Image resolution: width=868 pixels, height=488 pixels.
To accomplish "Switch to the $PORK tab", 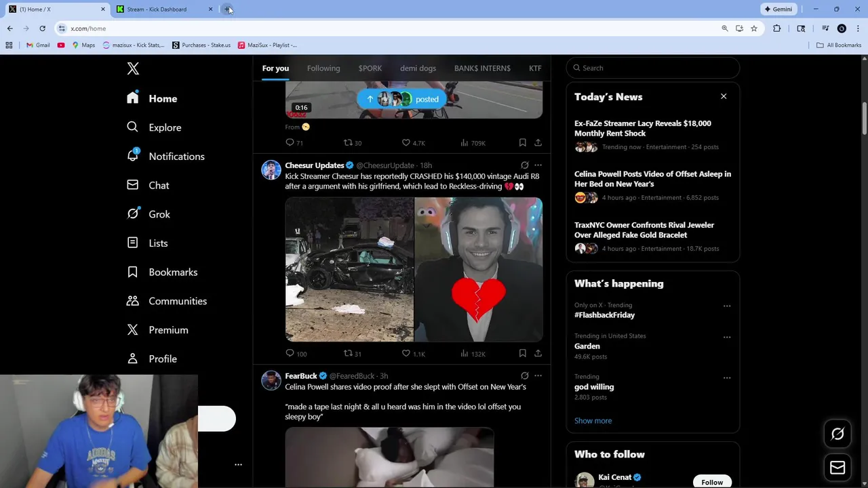I will pos(370,68).
